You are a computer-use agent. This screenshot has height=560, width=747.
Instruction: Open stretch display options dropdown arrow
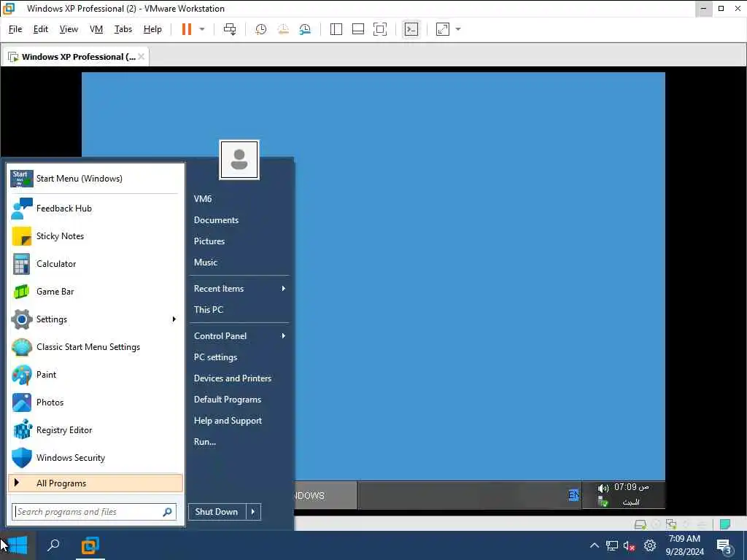pyautogui.click(x=458, y=29)
